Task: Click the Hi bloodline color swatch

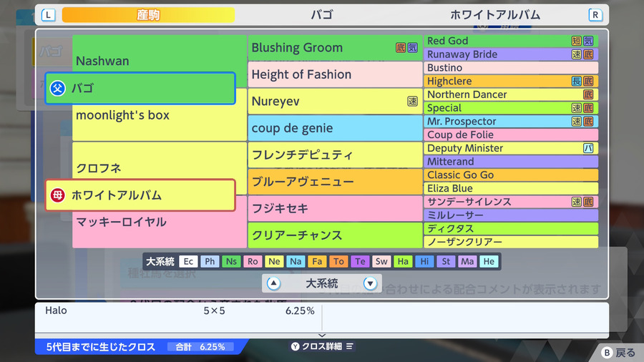Action: [x=424, y=261]
